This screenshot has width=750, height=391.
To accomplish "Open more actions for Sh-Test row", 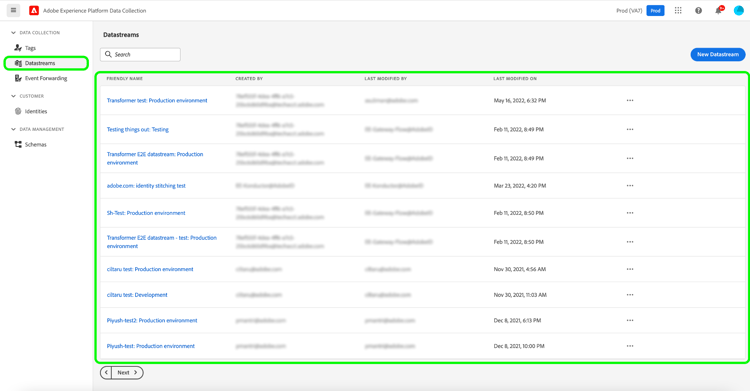I will pos(630,213).
